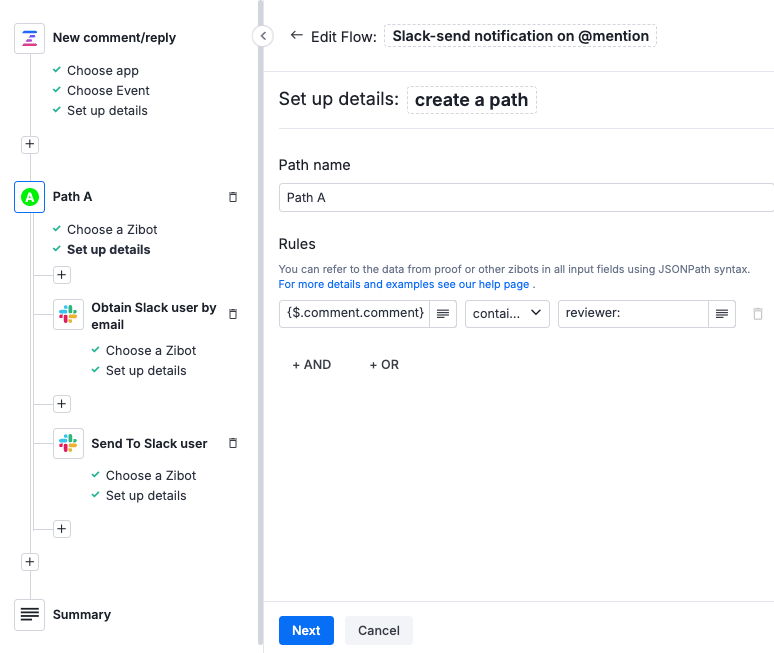This screenshot has height=653, width=774.
Task: Click the New comment/reply trigger app icon
Action: click(30, 38)
